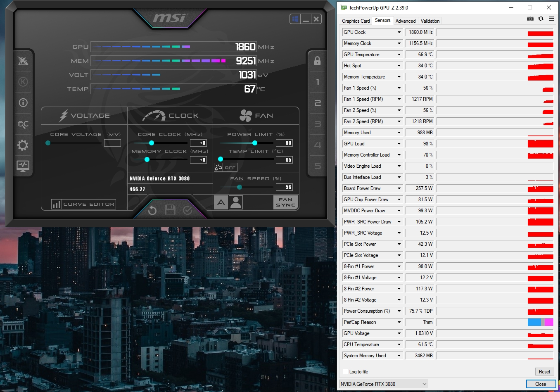Enable the Log to file checkbox
This screenshot has width=560, height=392.
point(346,372)
